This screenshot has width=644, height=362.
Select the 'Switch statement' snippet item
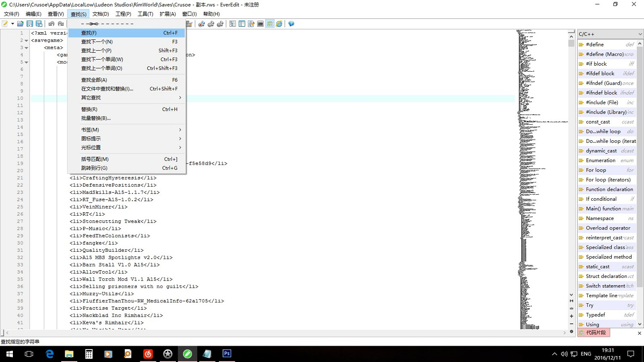click(x=606, y=286)
